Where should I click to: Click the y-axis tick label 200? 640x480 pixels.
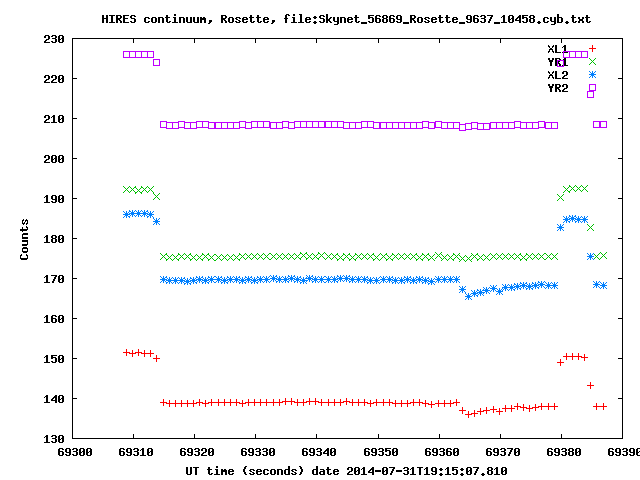(54, 159)
